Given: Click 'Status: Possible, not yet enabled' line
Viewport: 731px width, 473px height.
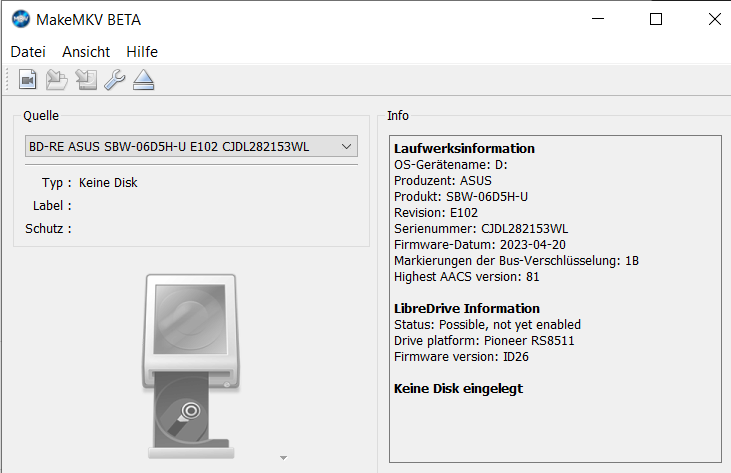Looking at the screenshot, I should pos(488,324).
